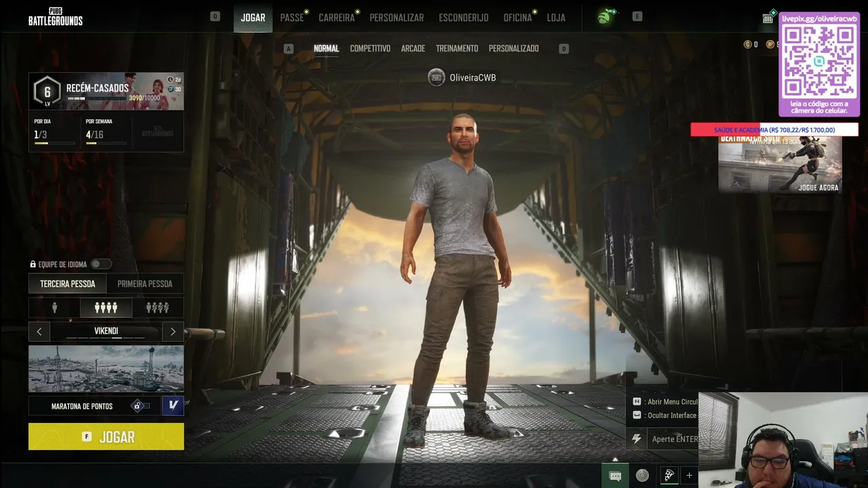The image size is (868, 488).
Task: Toggle the Maratona de Pontos lock switch
Action: click(140, 406)
